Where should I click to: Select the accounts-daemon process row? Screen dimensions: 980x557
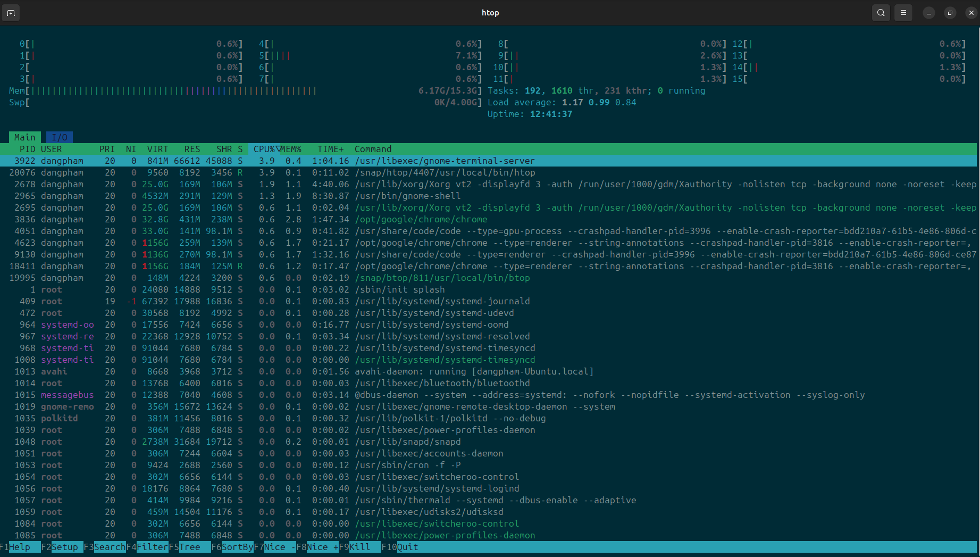point(488,453)
